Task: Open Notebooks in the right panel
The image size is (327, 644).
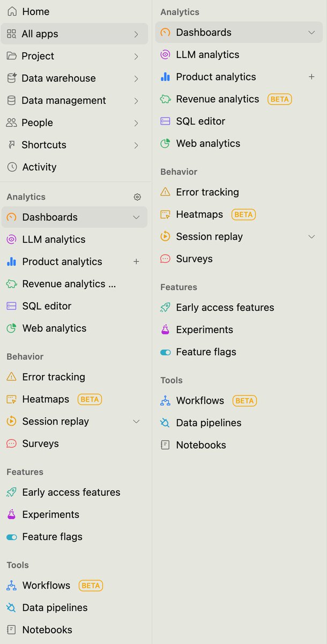Action: [200, 445]
